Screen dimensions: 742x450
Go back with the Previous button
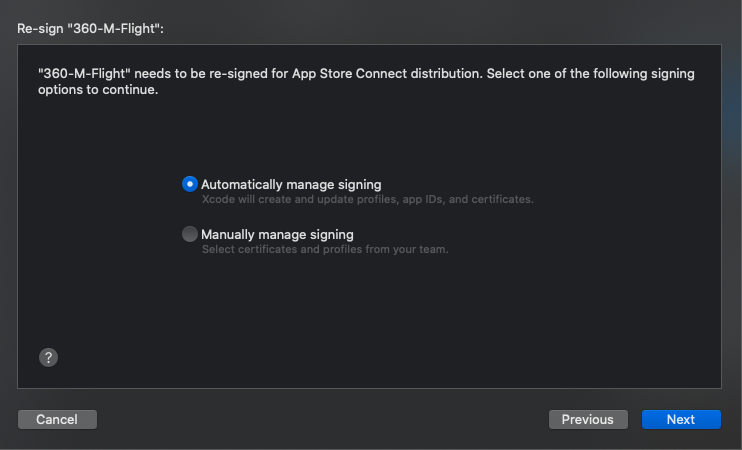[x=588, y=419]
